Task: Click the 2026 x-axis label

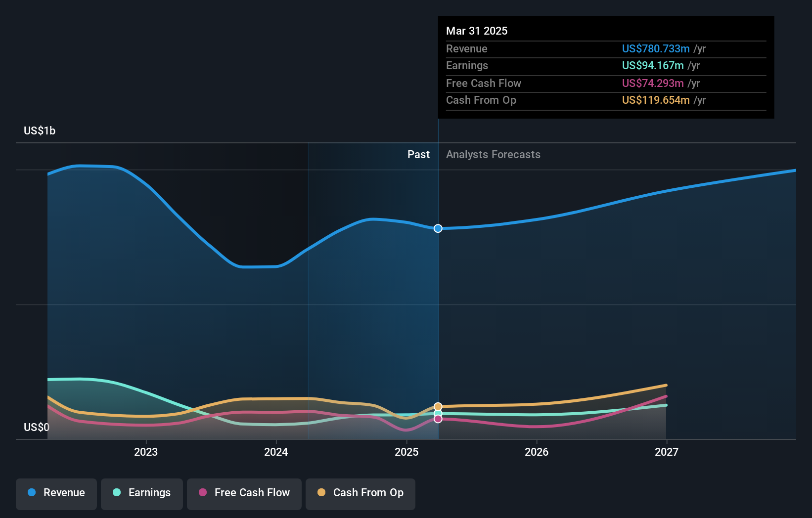Action: coord(537,452)
